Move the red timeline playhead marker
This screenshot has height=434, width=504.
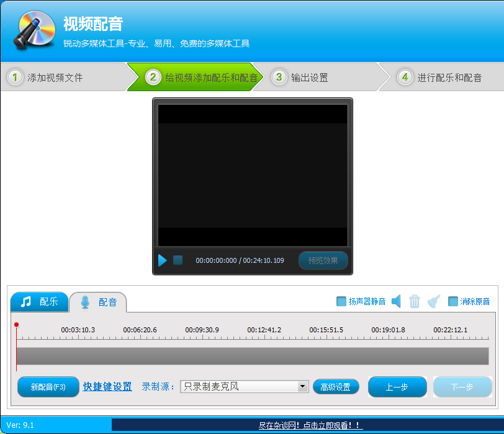pos(16,324)
